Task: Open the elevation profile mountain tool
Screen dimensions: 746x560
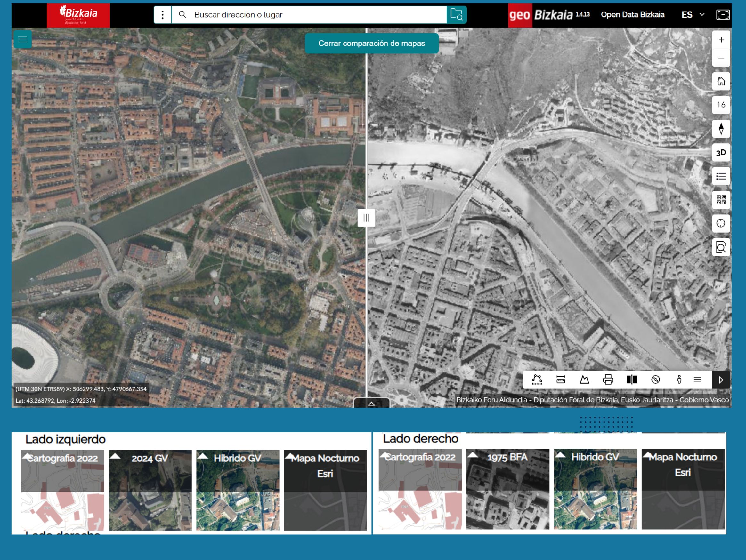Action: pyautogui.click(x=584, y=380)
